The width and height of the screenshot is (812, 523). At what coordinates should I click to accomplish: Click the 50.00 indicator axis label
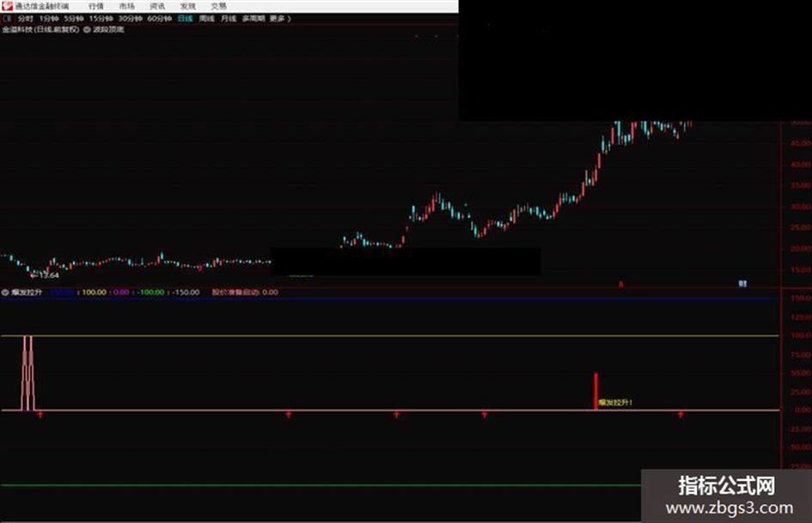[801, 373]
